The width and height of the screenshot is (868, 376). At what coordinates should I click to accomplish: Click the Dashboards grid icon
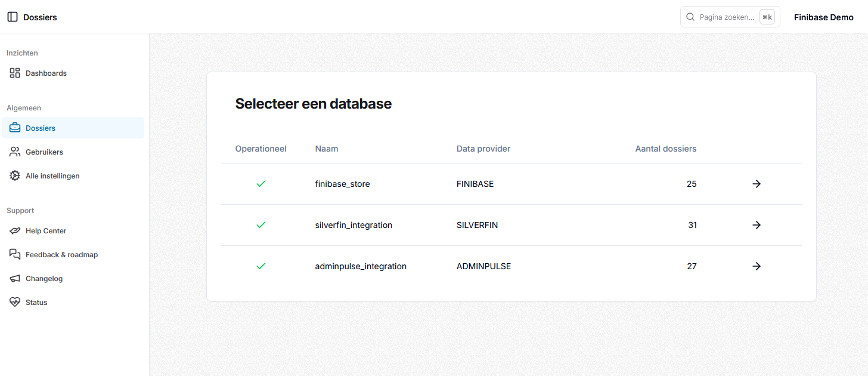click(x=15, y=73)
